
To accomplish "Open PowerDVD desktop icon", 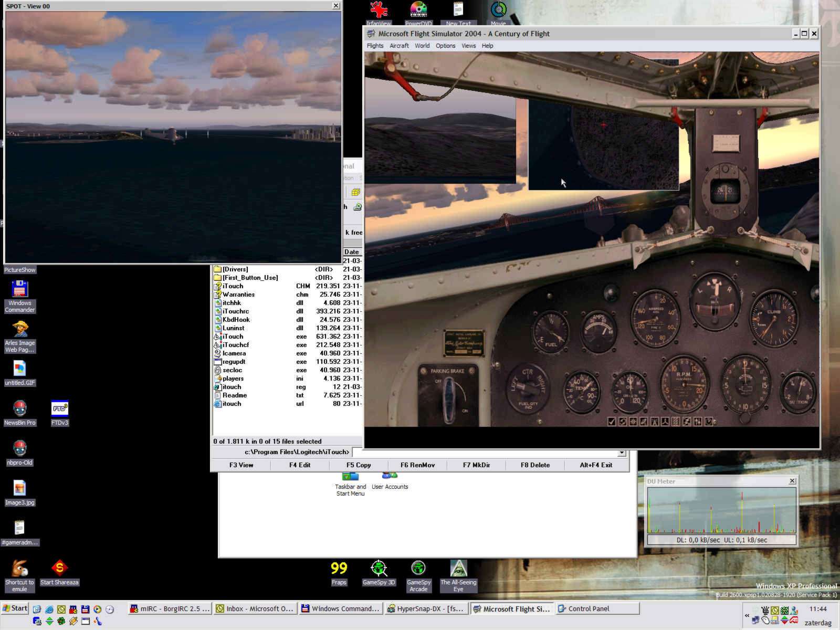I will pyautogui.click(x=418, y=13).
